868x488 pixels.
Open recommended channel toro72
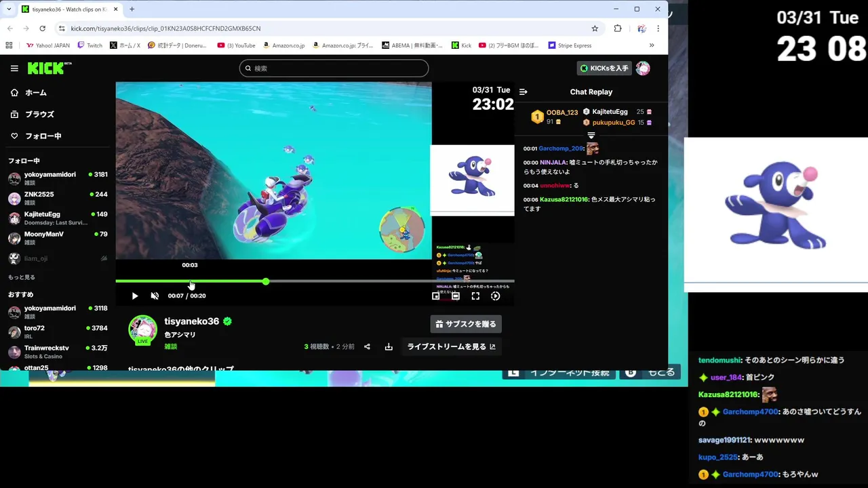point(58,332)
